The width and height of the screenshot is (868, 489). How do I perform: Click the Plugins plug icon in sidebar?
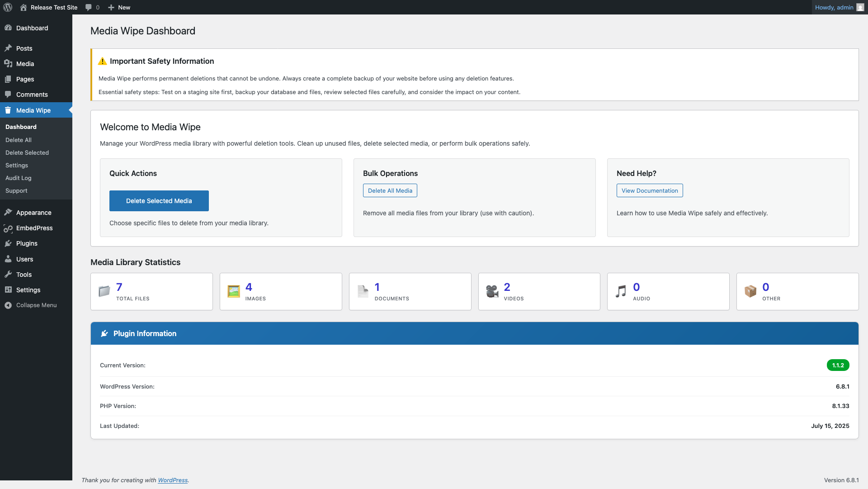pyautogui.click(x=8, y=243)
